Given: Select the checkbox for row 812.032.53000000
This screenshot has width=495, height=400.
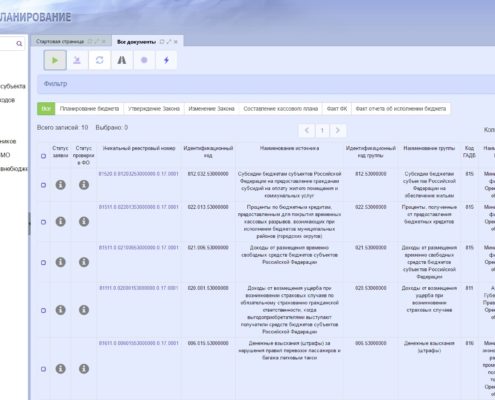Looking at the screenshot, I should 43,185.
